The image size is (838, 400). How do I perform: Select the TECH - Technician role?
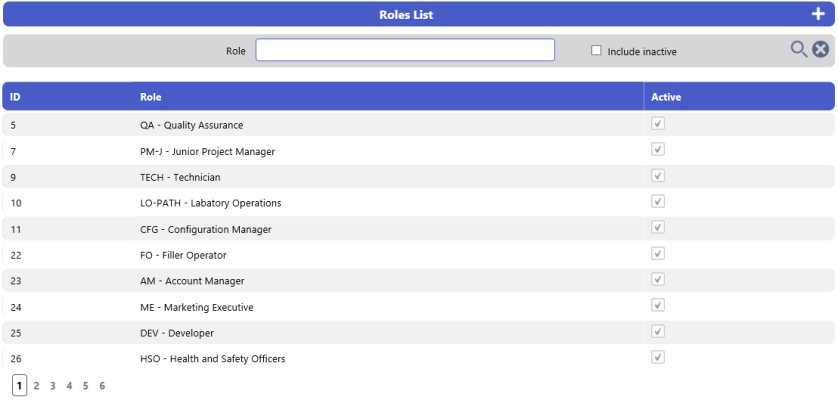pyautogui.click(x=180, y=177)
